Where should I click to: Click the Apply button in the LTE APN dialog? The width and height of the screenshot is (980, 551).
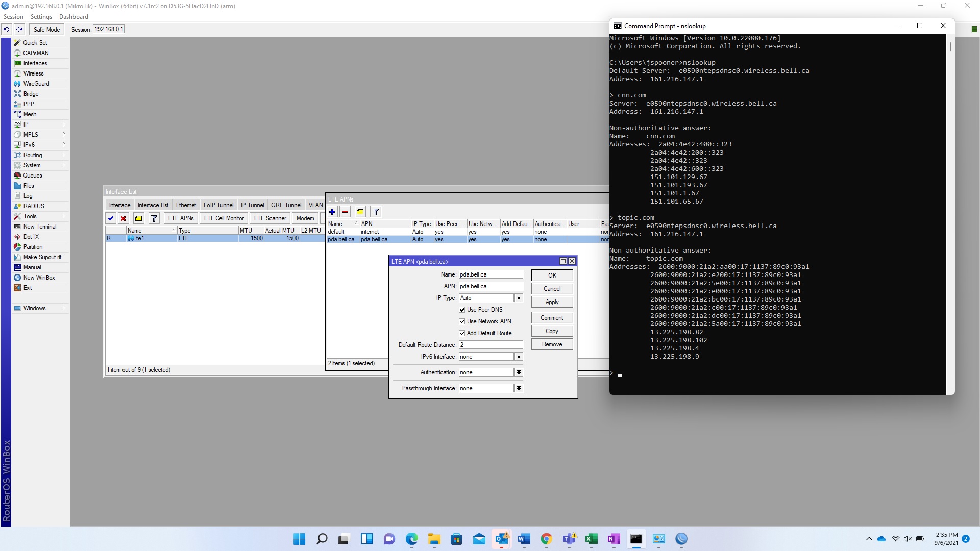[x=552, y=302]
